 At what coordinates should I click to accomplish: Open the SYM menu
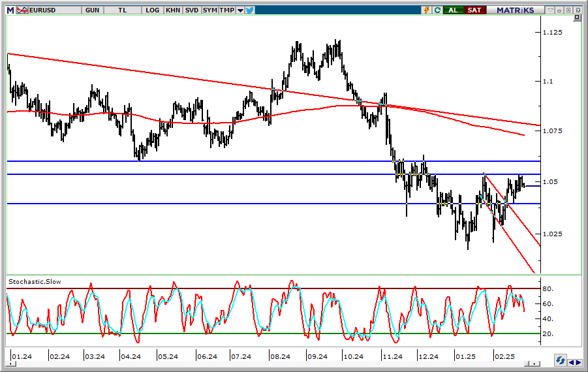[x=209, y=10]
